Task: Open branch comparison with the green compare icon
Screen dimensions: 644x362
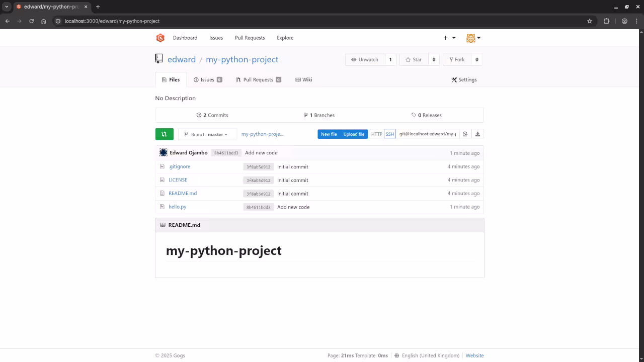Action: click(164, 134)
